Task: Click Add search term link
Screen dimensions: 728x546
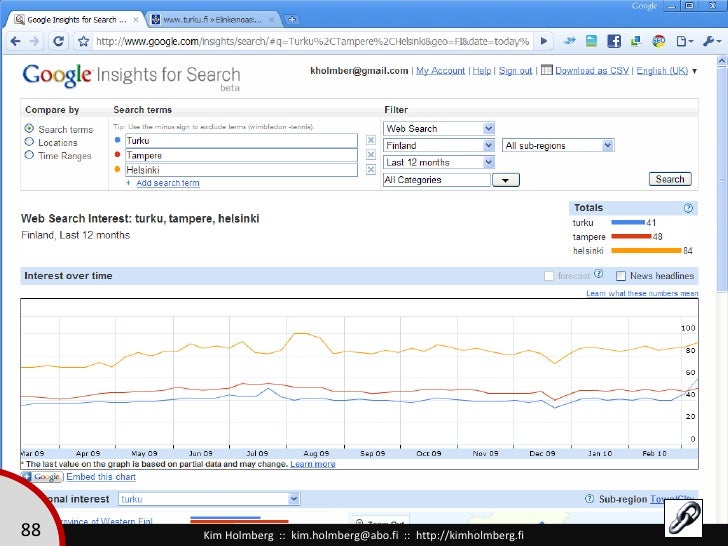Action: (x=168, y=183)
